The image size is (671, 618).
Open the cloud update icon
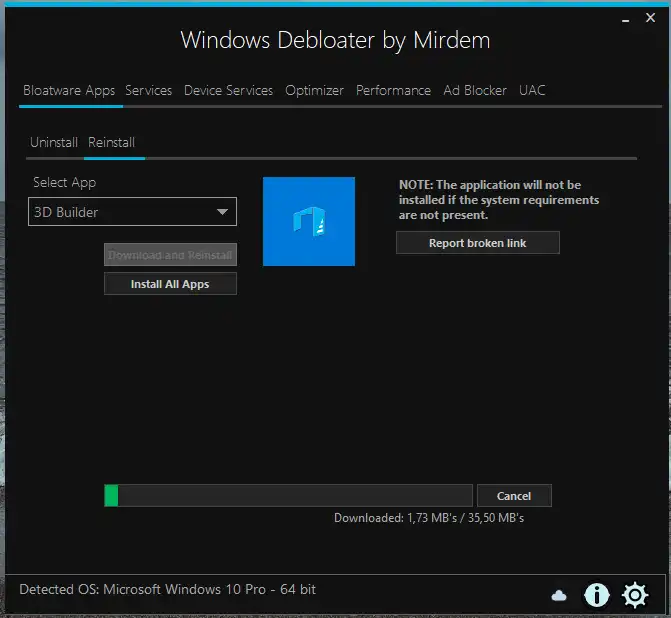click(559, 595)
